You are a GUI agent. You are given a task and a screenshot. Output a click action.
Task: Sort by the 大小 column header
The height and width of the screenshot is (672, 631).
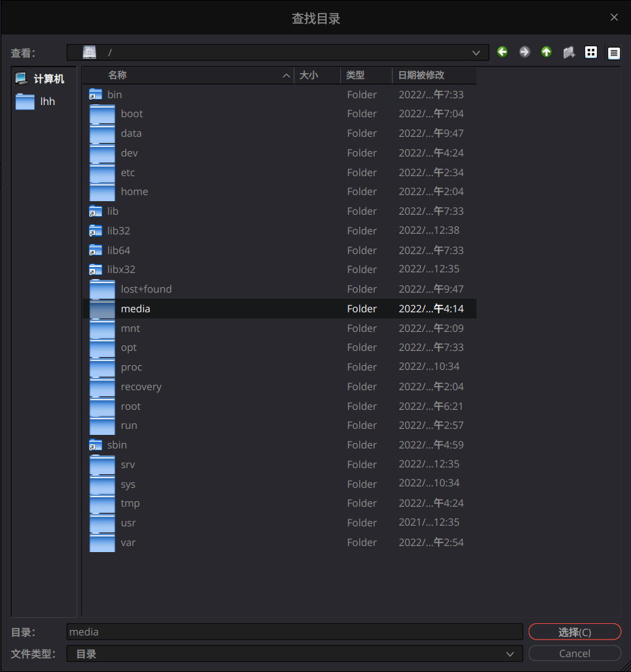[317, 75]
